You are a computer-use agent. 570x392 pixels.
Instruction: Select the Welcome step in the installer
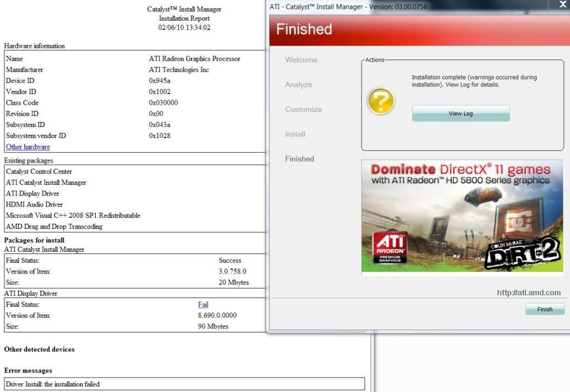point(301,60)
